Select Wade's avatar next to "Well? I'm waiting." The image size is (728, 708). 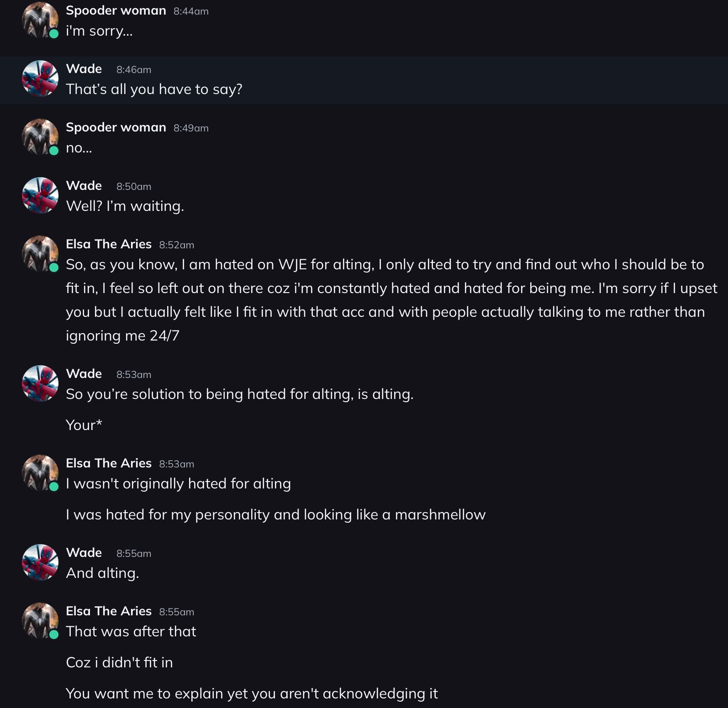40,195
